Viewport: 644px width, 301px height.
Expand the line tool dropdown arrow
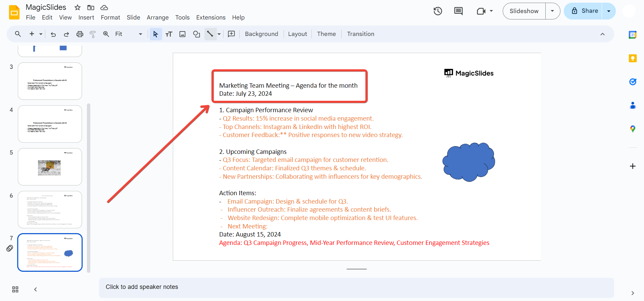tap(219, 34)
